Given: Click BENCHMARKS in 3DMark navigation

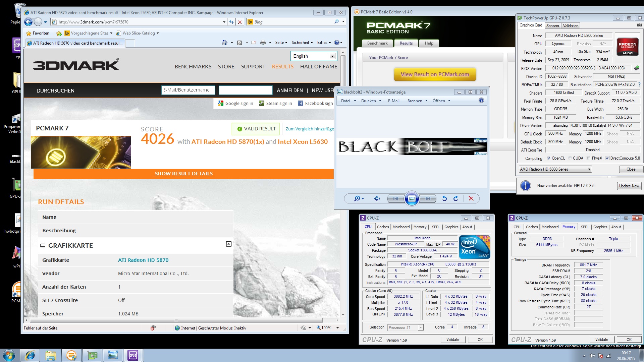Looking at the screenshot, I should [193, 66].
